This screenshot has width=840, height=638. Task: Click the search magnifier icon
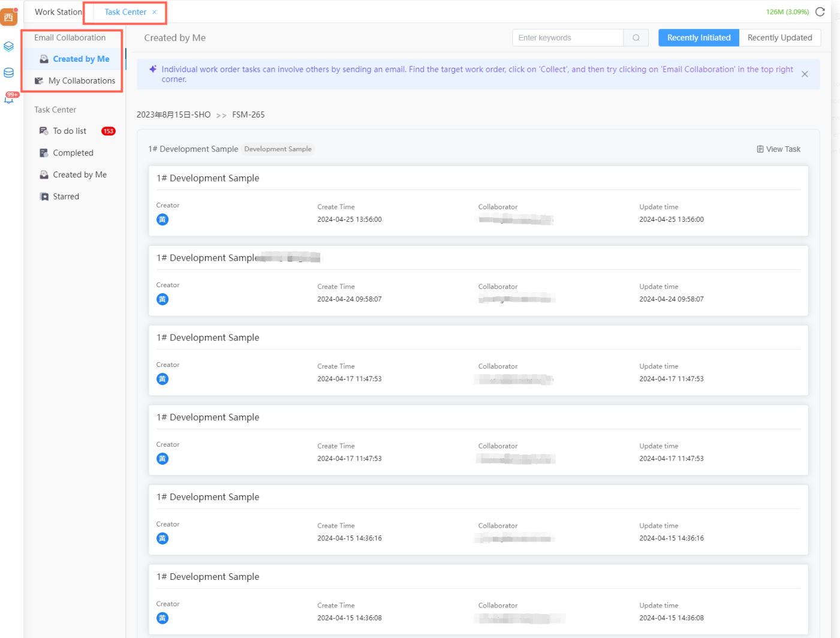(636, 38)
